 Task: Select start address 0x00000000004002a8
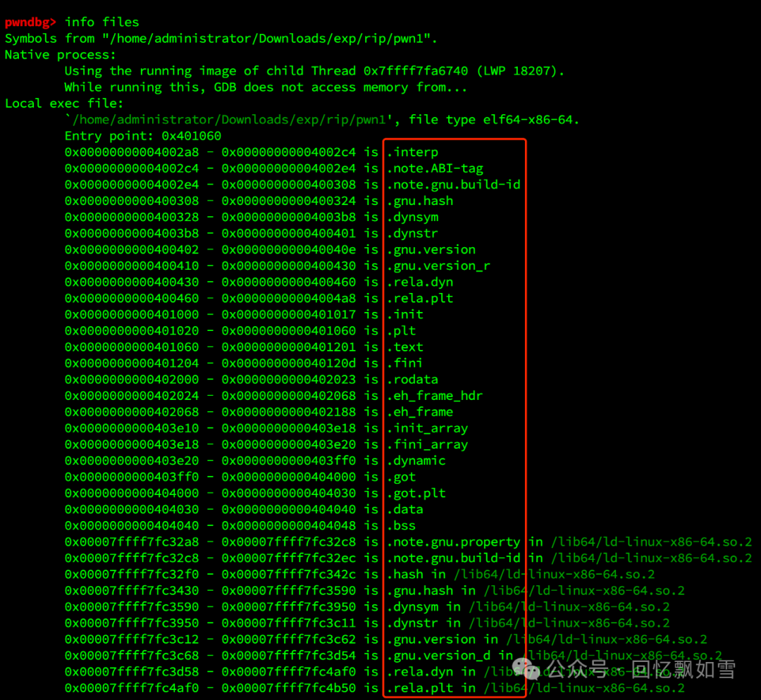[132, 152]
